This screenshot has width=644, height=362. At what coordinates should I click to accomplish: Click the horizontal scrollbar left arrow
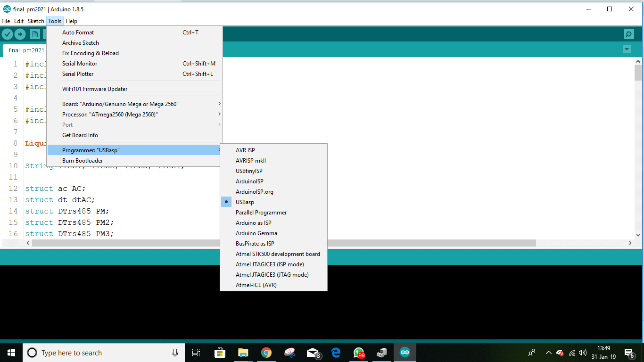tap(28, 243)
